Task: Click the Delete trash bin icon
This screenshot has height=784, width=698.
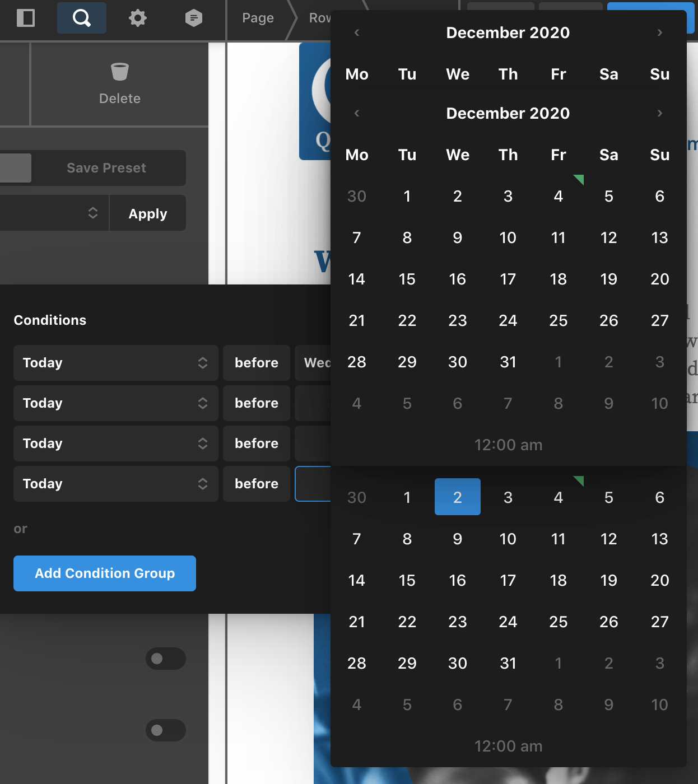Action: [120, 72]
